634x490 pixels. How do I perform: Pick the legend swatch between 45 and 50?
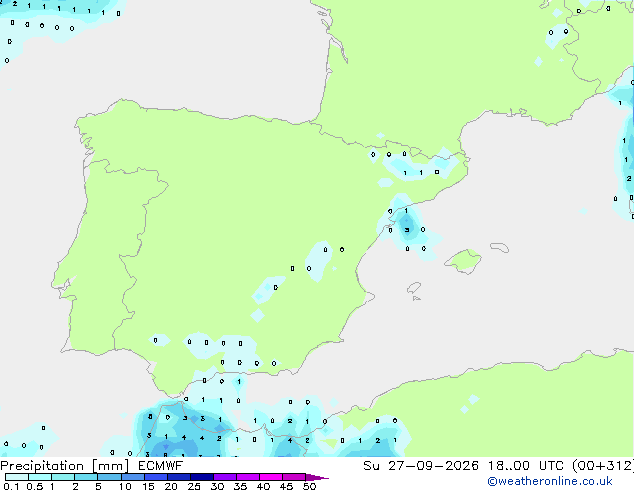[x=294, y=477]
